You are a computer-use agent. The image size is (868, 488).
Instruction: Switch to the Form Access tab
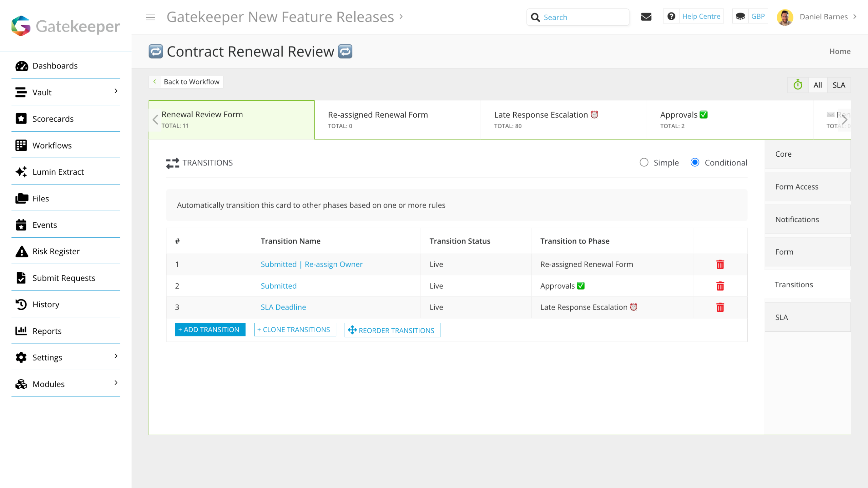[x=796, y=187]
